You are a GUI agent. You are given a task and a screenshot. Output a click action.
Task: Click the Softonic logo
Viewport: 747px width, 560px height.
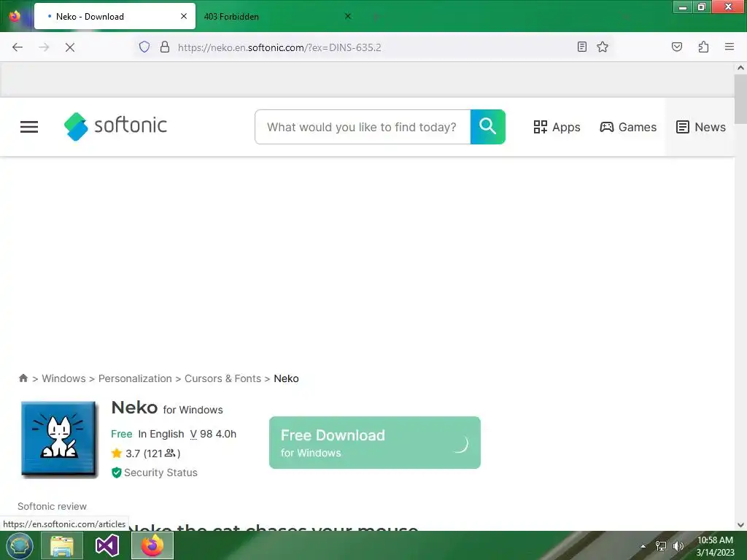[x=115, y=126]
